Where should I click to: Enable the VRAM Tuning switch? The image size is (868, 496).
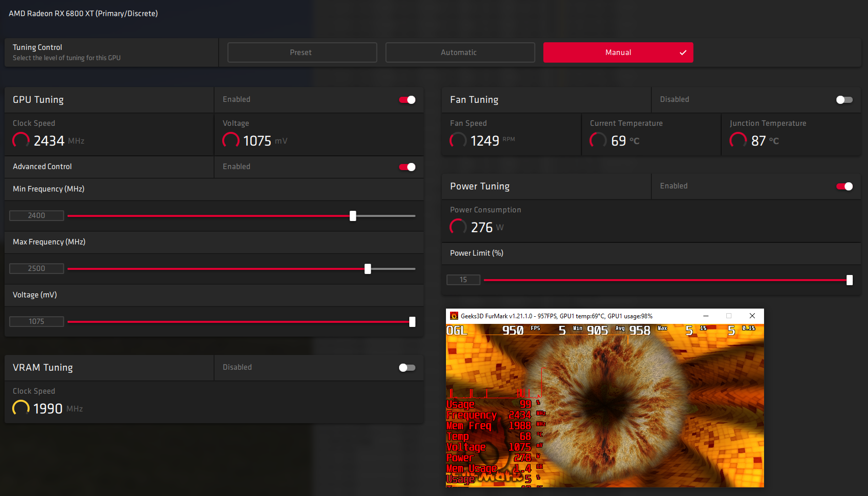point(407,368)
